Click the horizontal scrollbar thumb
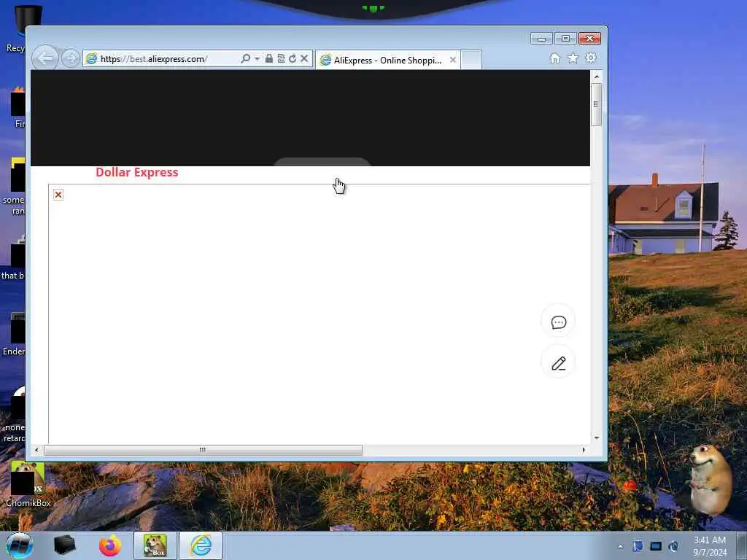 pyautogui.click(x=203, y=450)
